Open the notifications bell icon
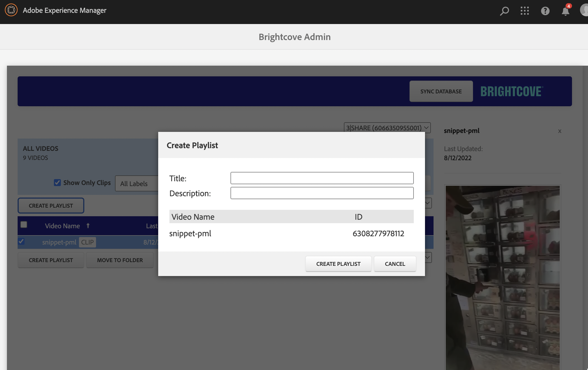 [565, 11]
